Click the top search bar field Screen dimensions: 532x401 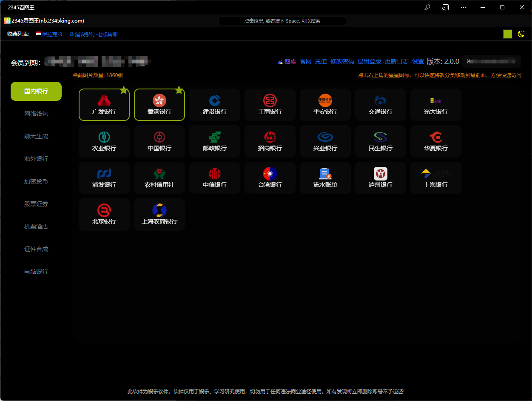pos(282,21)
